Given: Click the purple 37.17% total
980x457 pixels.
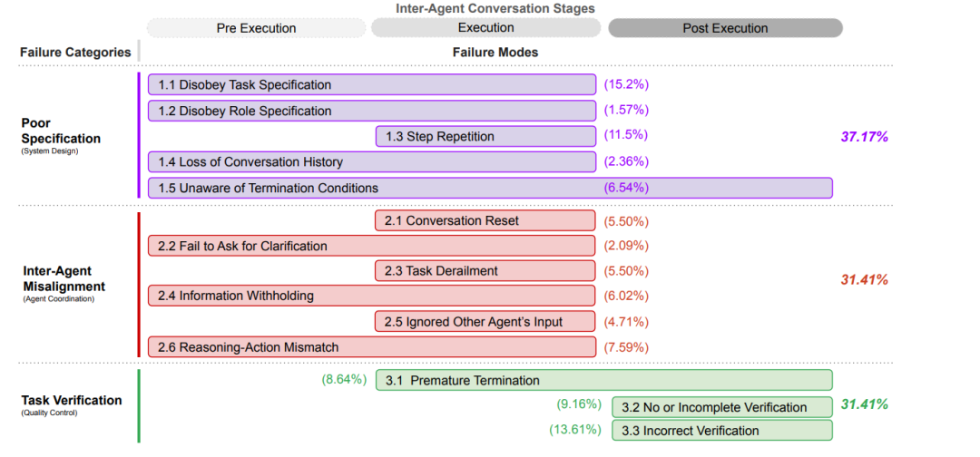Looking at the screenshot, I should tap(864, 137).
